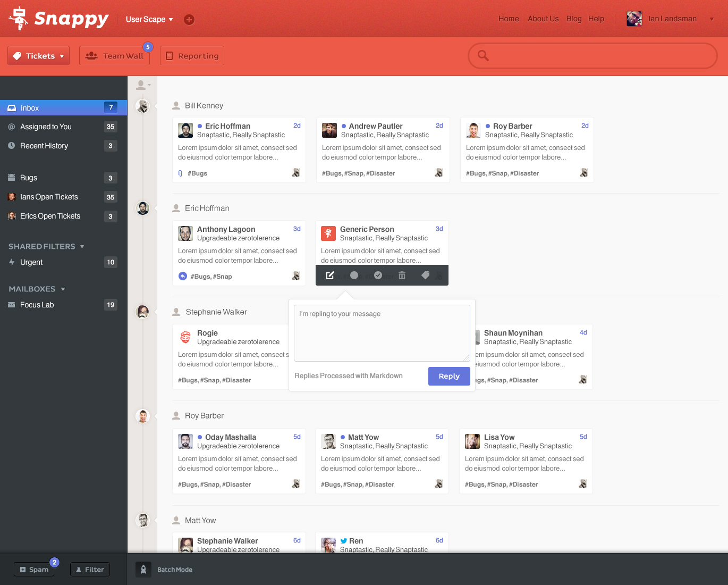Expand the Ian Landsman user menu arrow

tap(712, 19)
